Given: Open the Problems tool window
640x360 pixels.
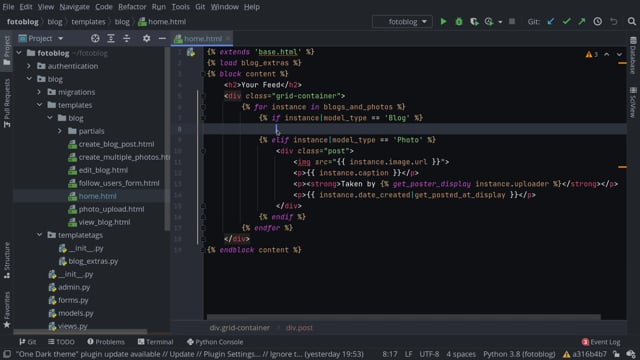Looking at the screenshot, I should pos(106,342).
